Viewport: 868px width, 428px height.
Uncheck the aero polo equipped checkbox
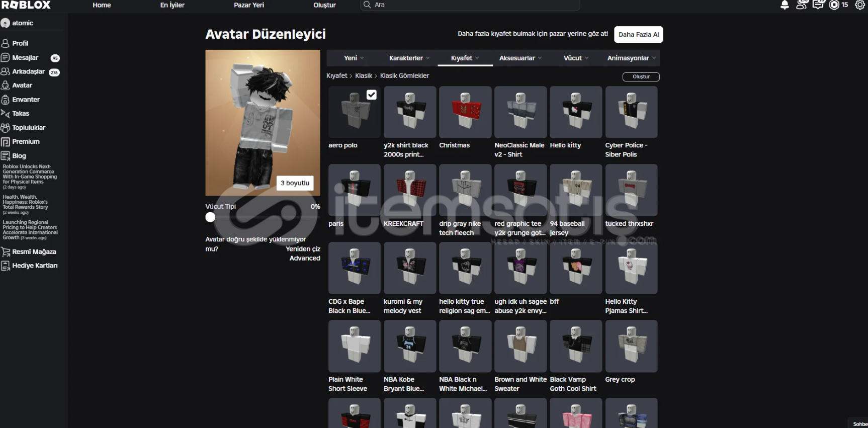[372, 95]
